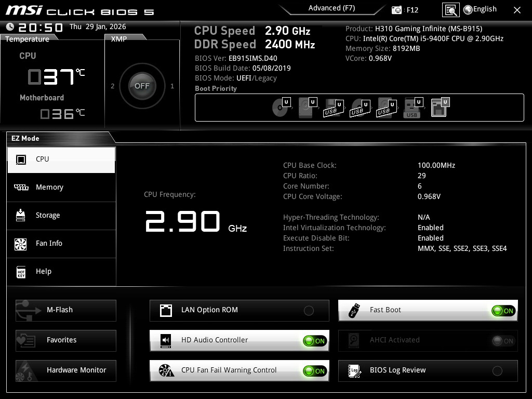Change language from English

[485, 9]
